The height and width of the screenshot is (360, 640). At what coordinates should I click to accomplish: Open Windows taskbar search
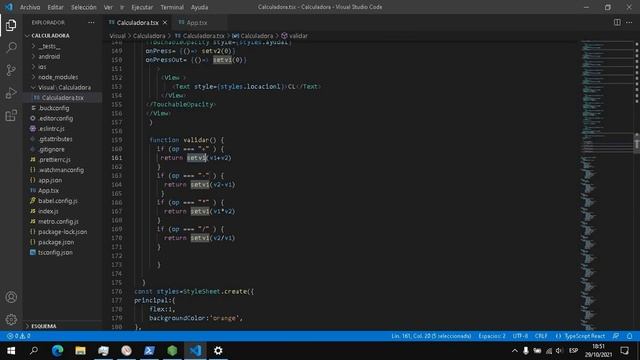tap(34, 351)
